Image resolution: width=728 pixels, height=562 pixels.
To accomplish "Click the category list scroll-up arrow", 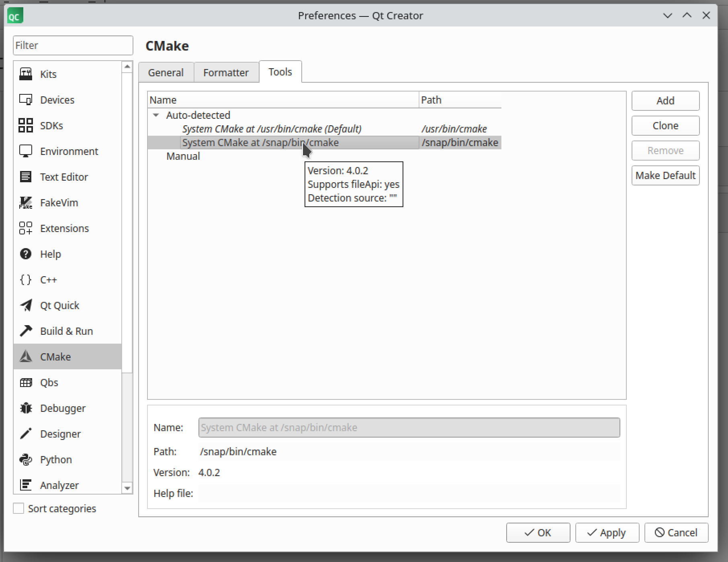I will pyautogui.click(x=127, y=67).
